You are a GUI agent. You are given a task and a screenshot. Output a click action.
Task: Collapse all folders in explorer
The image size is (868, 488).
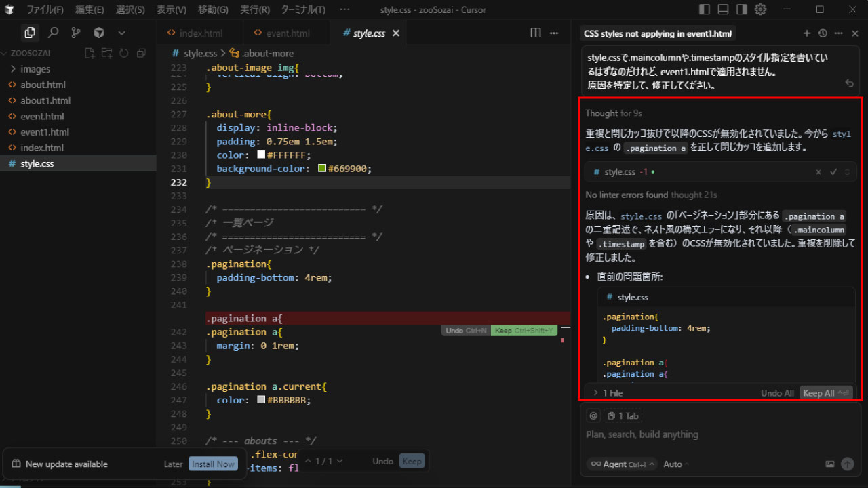[x=141, y=53]
